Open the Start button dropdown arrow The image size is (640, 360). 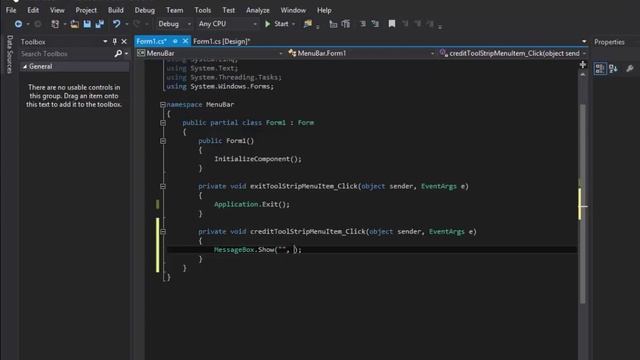293,24
